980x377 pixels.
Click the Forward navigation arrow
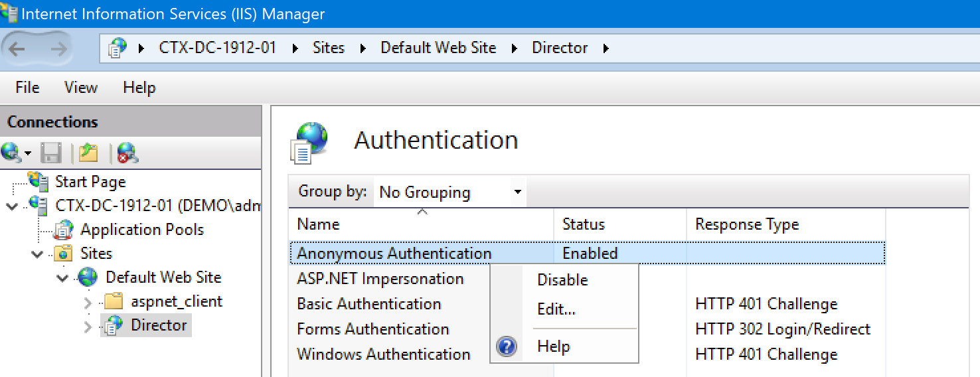[59, 48]
